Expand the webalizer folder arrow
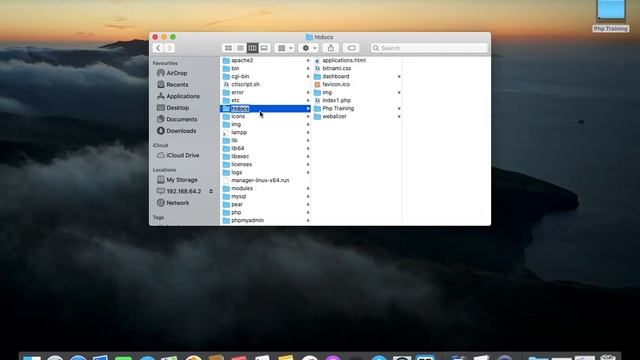The width and height of the screenshot is (640, 360). 399,116
